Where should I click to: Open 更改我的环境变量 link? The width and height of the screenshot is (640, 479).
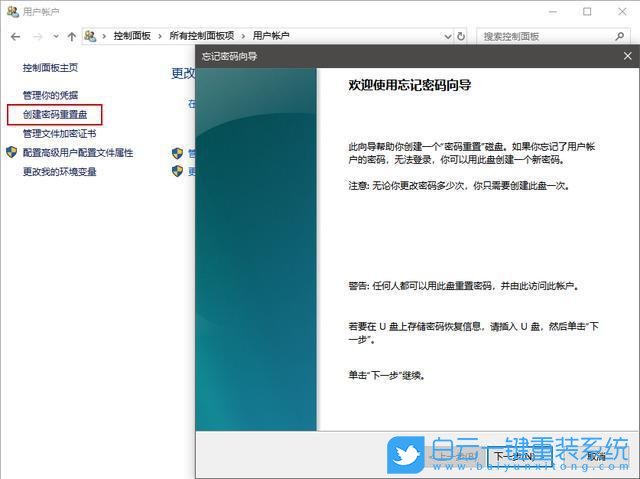pyautogui.click(x=60, y=172)
